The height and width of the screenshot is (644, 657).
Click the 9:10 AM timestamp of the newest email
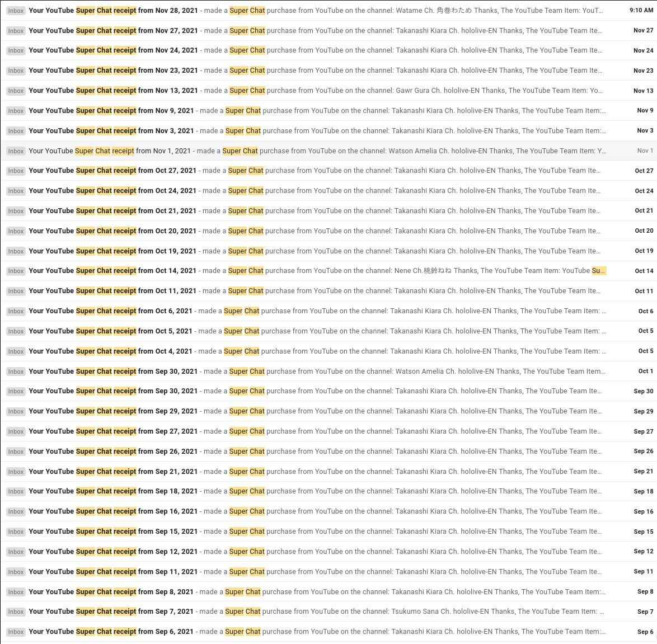coord(641,11)
